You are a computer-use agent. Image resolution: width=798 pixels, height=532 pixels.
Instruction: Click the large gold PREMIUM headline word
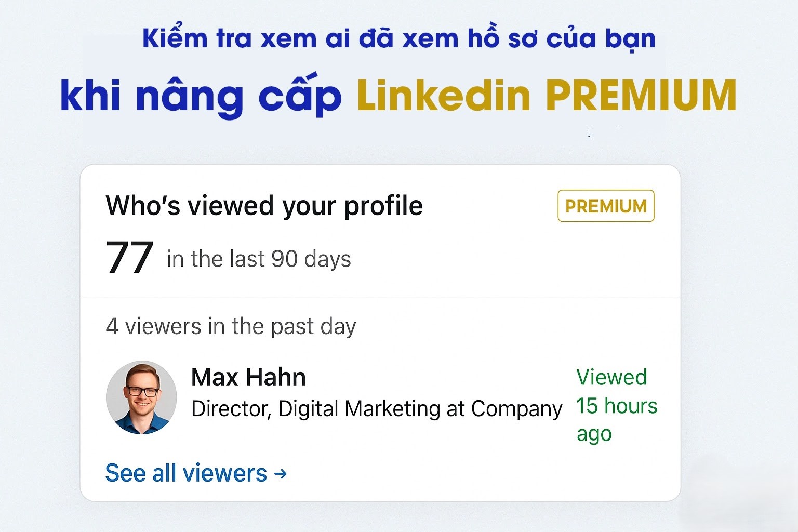641,96
